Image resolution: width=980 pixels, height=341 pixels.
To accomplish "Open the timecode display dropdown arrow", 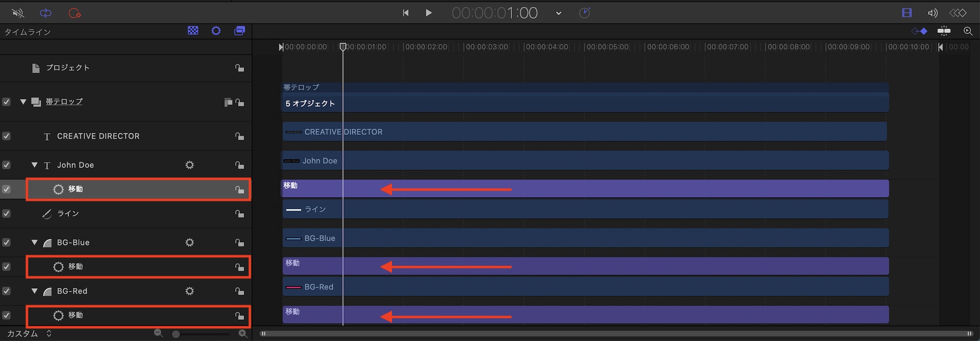I will pos(559,13).
